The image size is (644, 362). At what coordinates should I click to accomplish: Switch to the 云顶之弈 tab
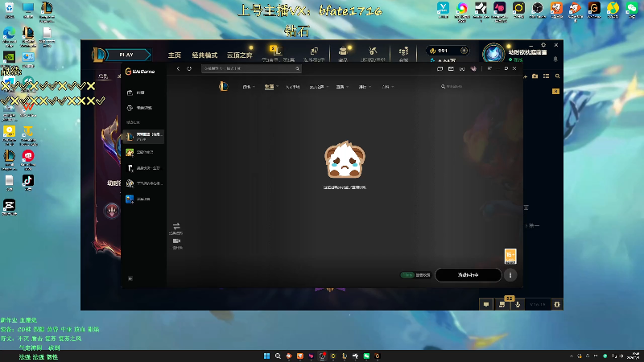239,55
